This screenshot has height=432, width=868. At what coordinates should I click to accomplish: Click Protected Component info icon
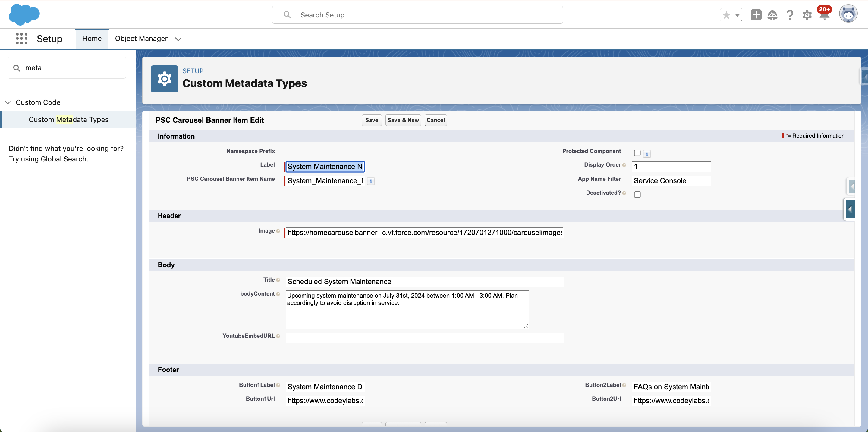click(646, 154)
